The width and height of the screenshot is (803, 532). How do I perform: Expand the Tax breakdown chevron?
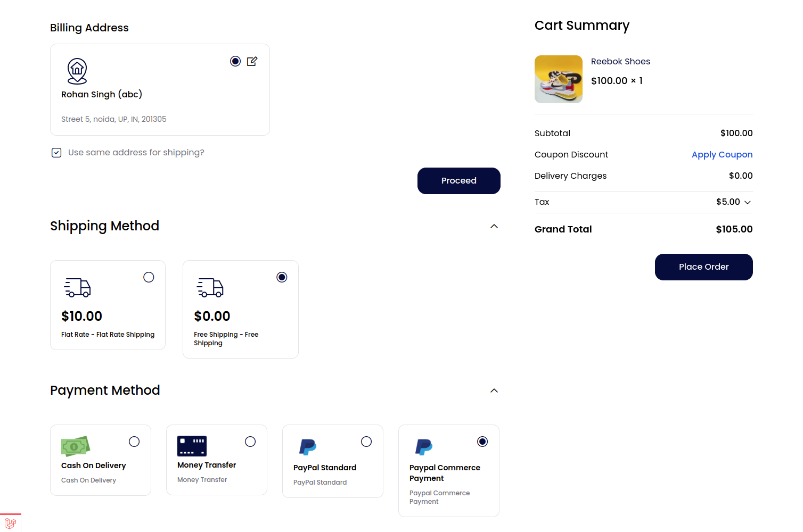[x=748, y=202]
